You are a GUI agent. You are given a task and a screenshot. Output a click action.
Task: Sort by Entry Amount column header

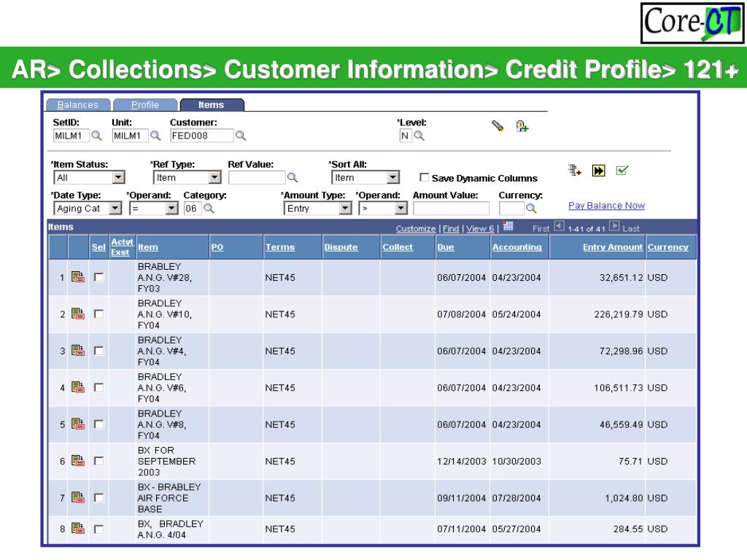(x=613, y=246)
